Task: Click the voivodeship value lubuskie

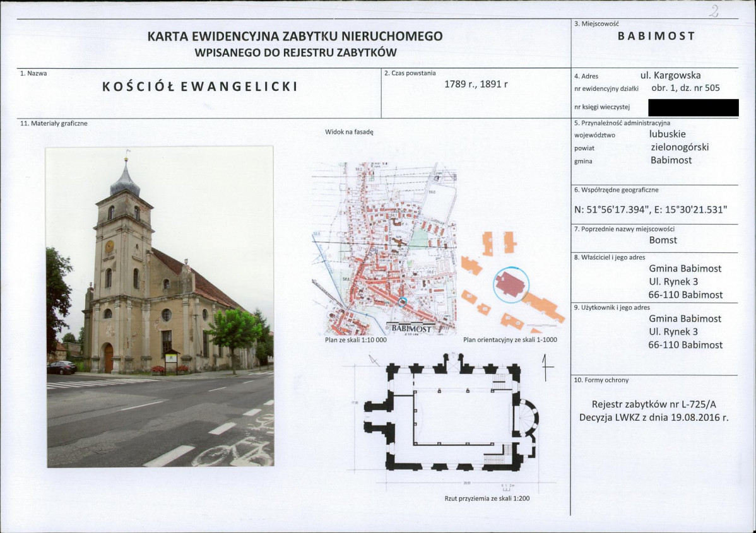Action: [x=667, y=134]
